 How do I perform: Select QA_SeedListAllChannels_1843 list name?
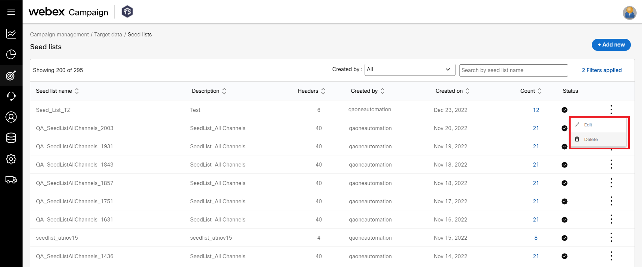coord(74,165)
